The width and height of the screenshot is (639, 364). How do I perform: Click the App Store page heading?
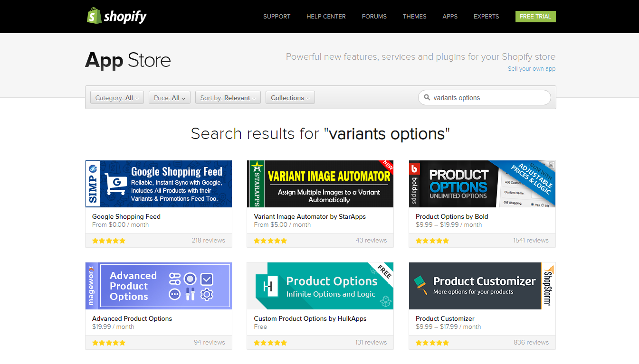click(128, 61)
